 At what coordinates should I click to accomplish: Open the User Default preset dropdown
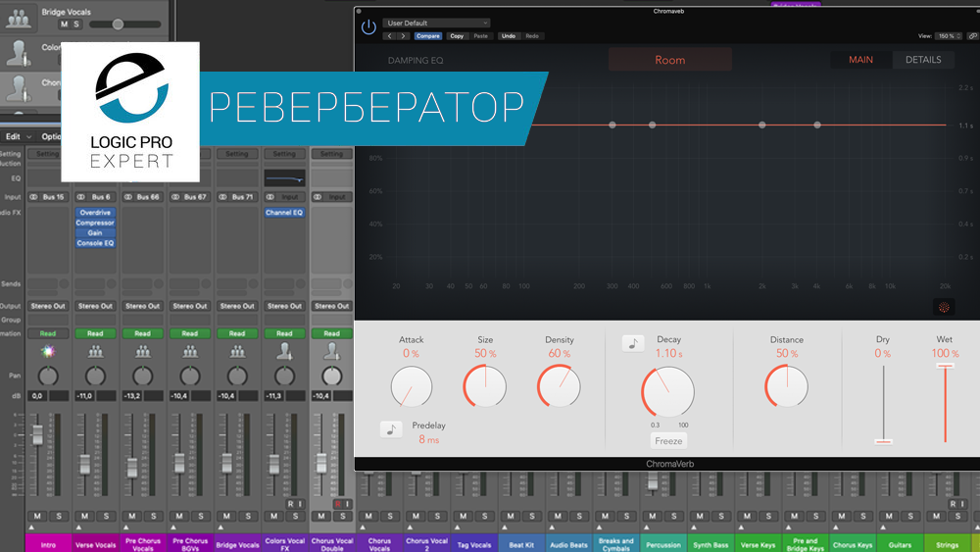(x=436, y=24)
